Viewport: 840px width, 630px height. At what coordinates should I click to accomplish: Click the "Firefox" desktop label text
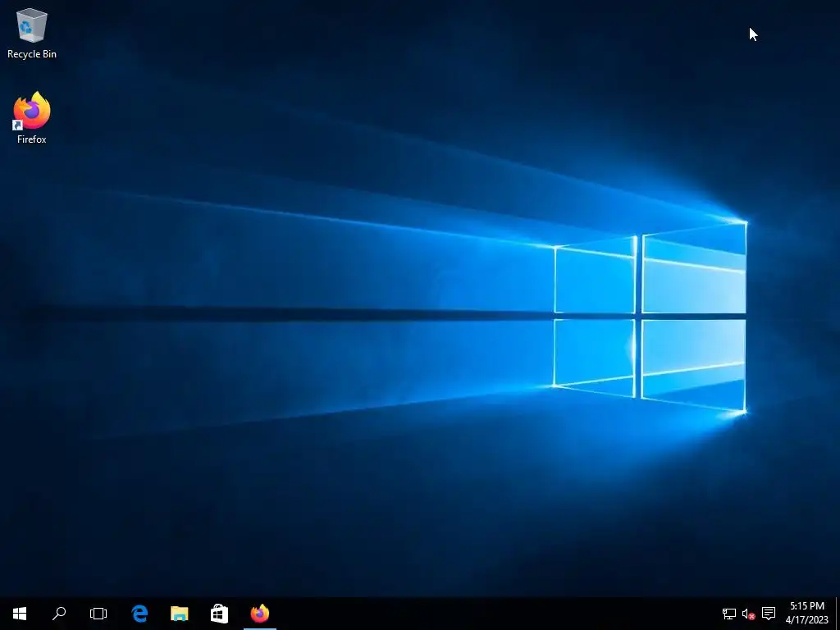click(32, 139)
